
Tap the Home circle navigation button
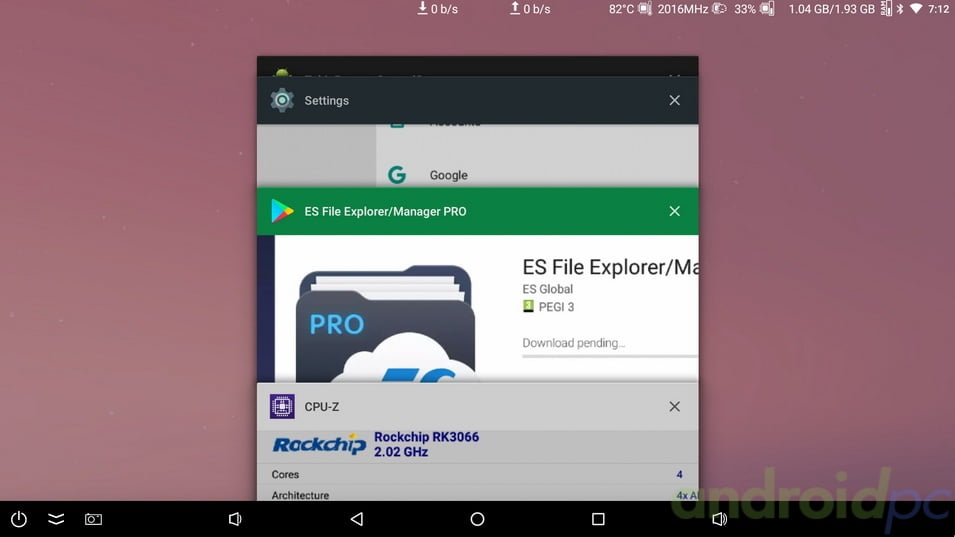(x=478, y=519)
